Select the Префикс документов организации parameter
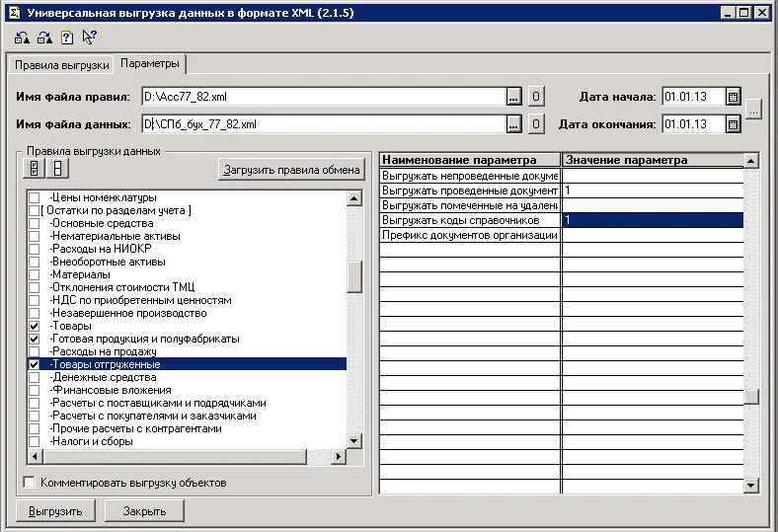This screenshot has height=532, width=778. pos(470,236)
